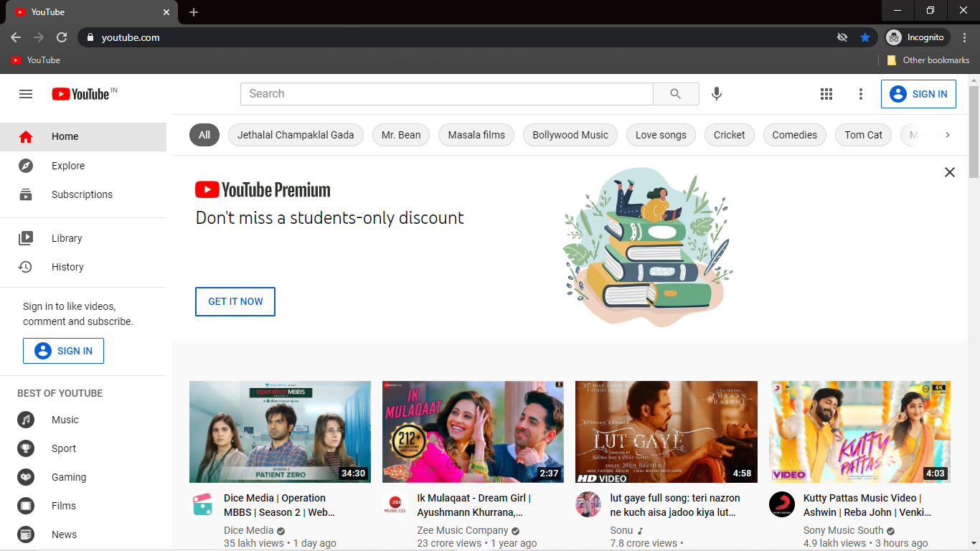The image size is (980, 551).
Task: Click the third-party cookies blocked eye icon
Action: [842, 37]
